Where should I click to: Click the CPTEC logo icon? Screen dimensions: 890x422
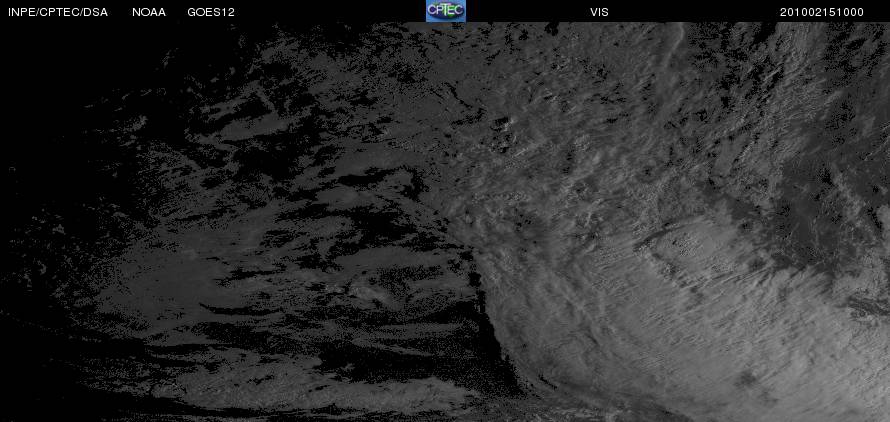[446, 11]
